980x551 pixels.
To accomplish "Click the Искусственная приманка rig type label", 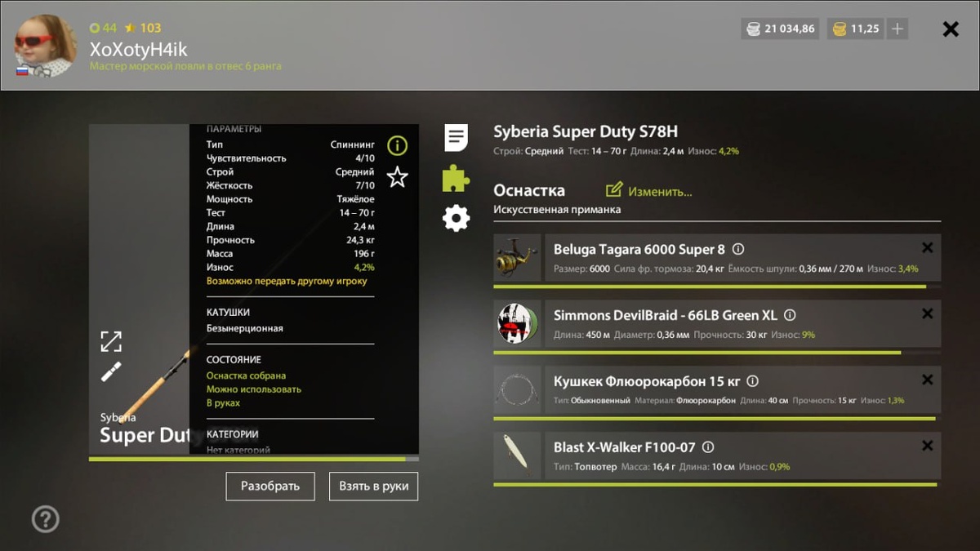I will tap(557, 210).
